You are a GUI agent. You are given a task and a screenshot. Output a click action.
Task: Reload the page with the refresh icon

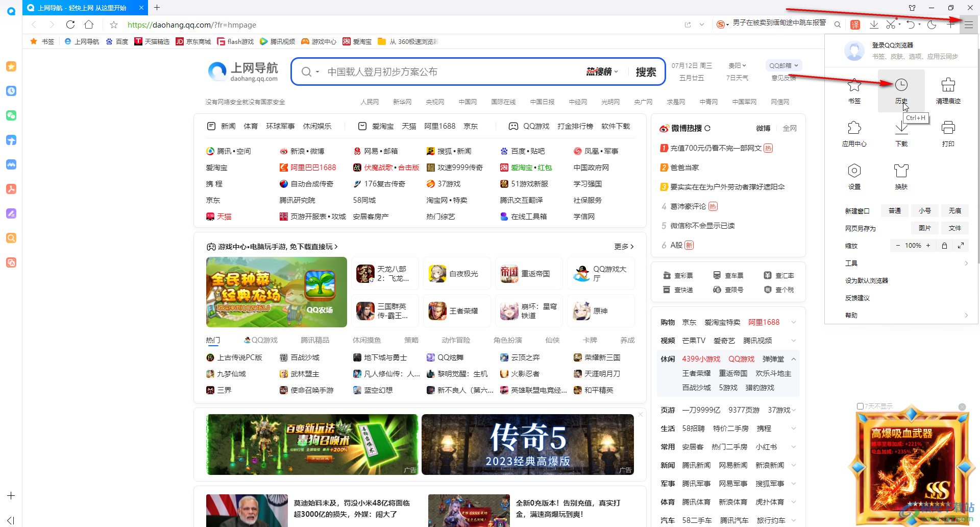70,25
